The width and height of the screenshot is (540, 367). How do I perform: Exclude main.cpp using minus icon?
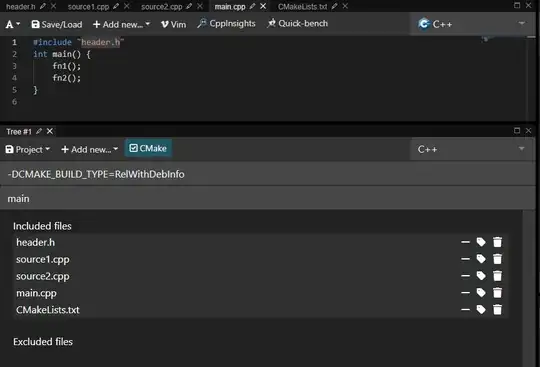(x=465, y=293)
